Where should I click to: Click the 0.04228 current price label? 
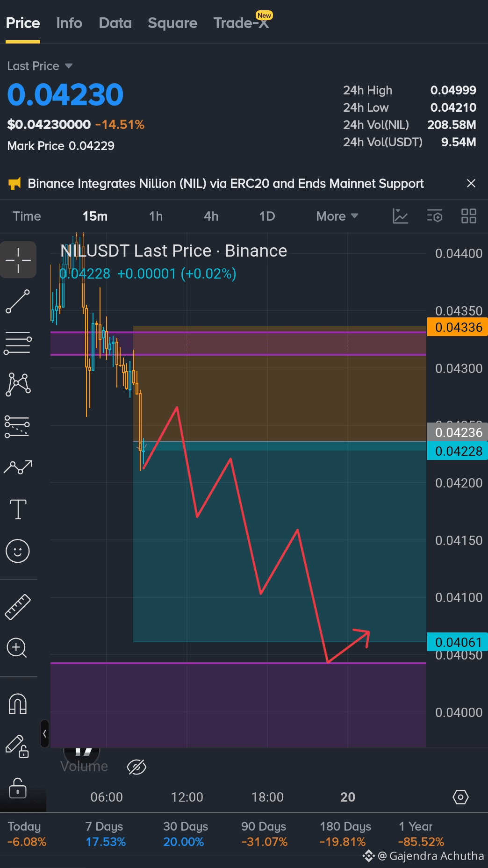458,451
